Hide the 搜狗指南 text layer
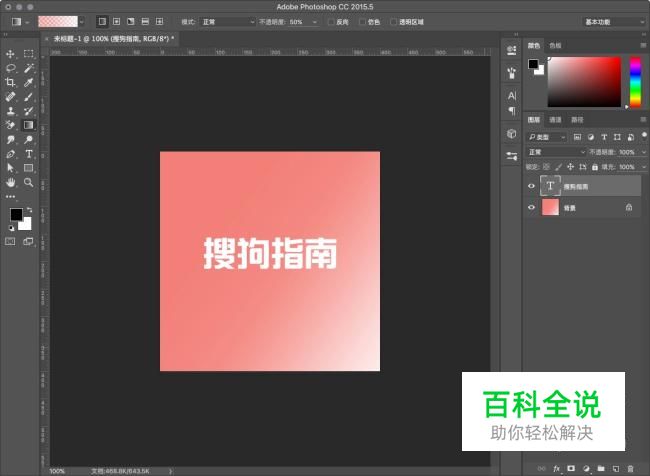The height and width of the screenshot is (476, 650). 531,186
